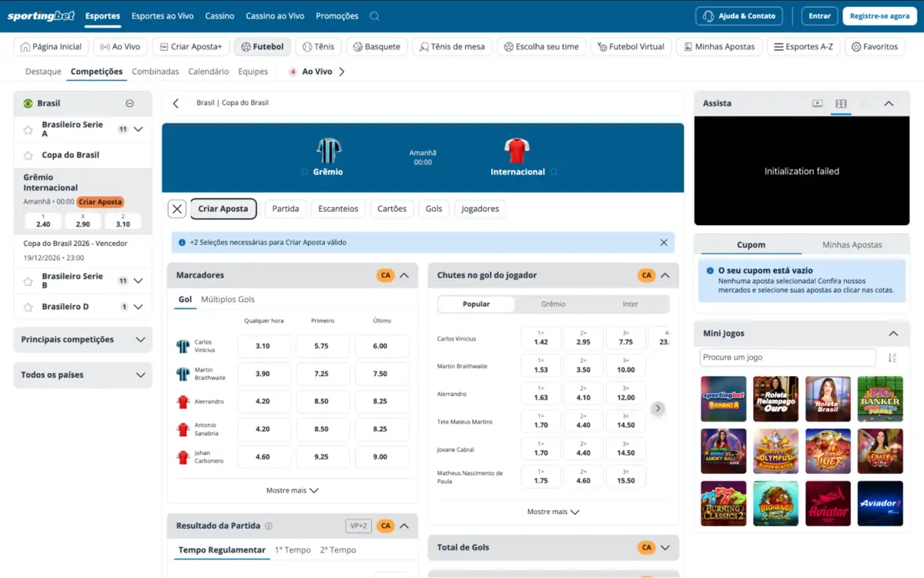This screenshot has height=578, width=924.
Task: Open the Burning Classics 2 game
Action: [723, 503]
